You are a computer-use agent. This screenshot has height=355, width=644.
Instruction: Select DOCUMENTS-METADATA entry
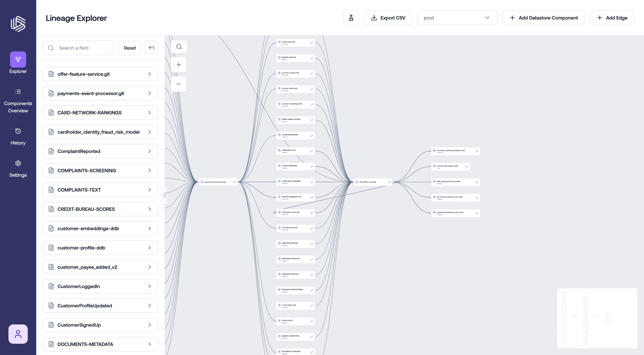coord(100,344)
